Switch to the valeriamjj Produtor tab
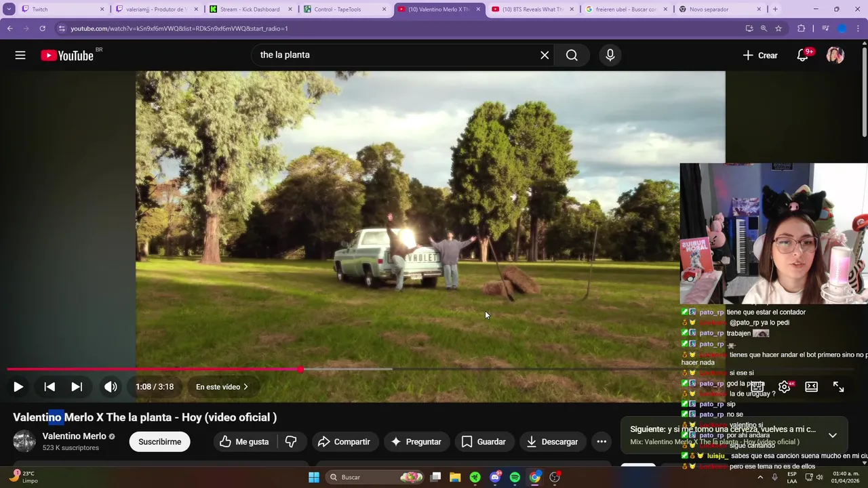The width and height of the screenshot is (868, 488). (x=157, y=9)
